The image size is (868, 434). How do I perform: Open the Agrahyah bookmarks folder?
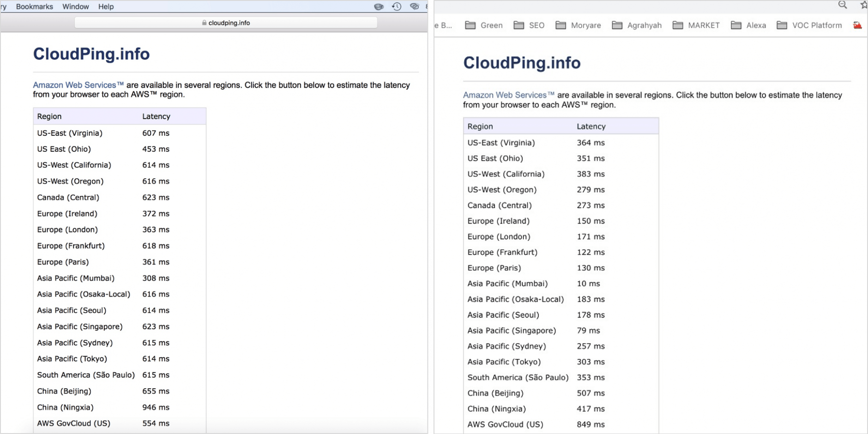637,25
